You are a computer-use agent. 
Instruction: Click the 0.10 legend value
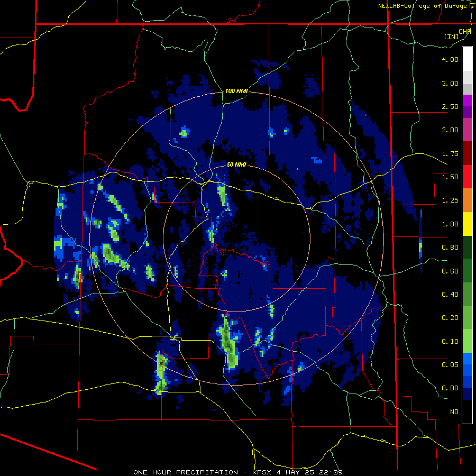click(x=450, y=342)
